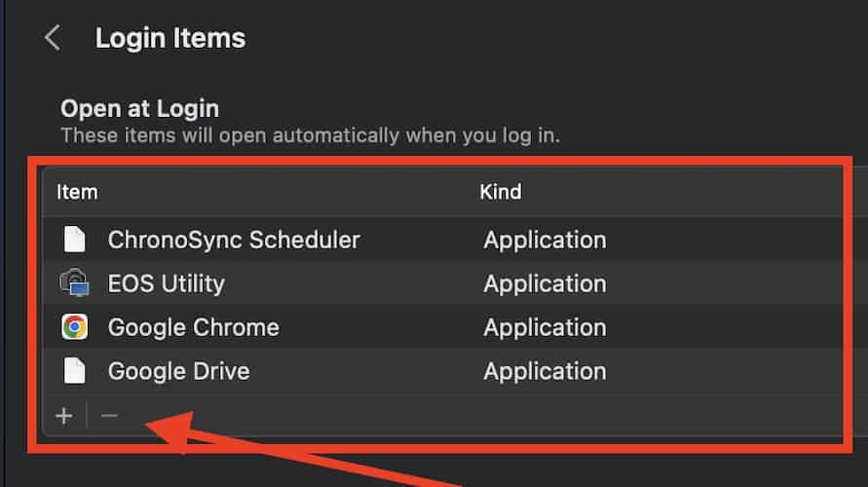Screen dimensions: 868x487
Task: Click the Google Drive document icon
Action: tap(74, 371)
